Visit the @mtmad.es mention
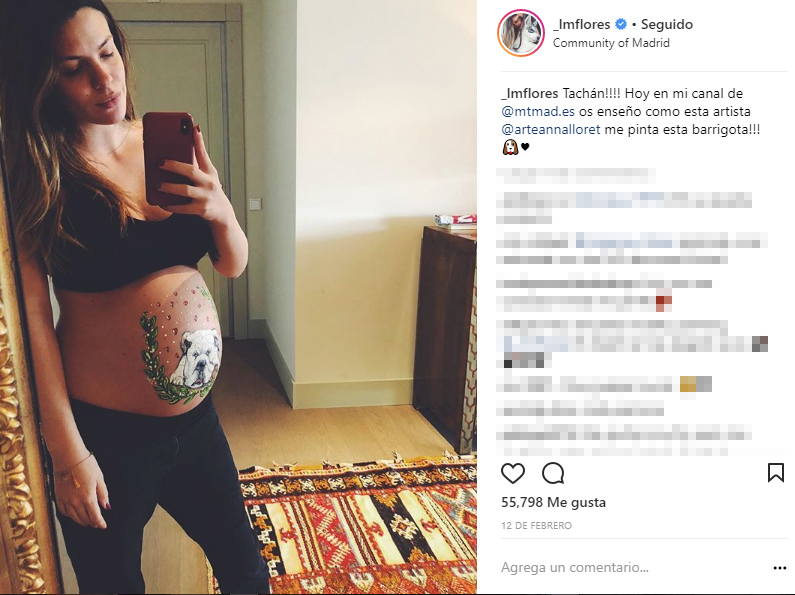The width and height of the screenshot is (795, 595). click(538, 111)
